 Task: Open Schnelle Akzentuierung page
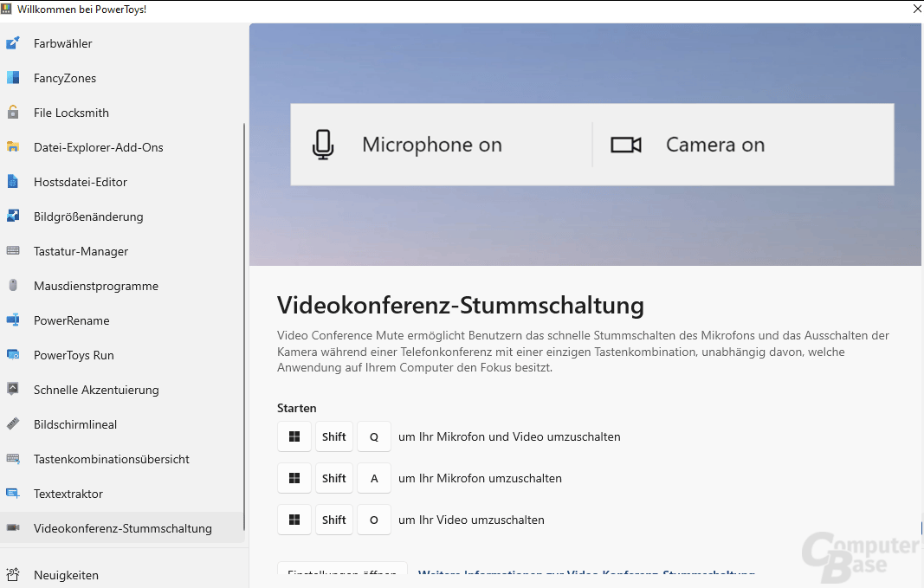coord(122,390)
